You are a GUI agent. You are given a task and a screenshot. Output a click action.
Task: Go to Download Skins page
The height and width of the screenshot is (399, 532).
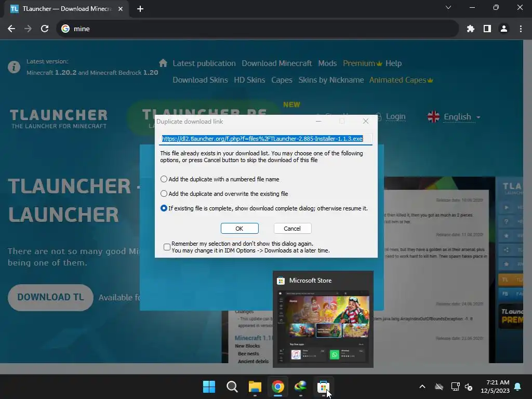[200, 80]
